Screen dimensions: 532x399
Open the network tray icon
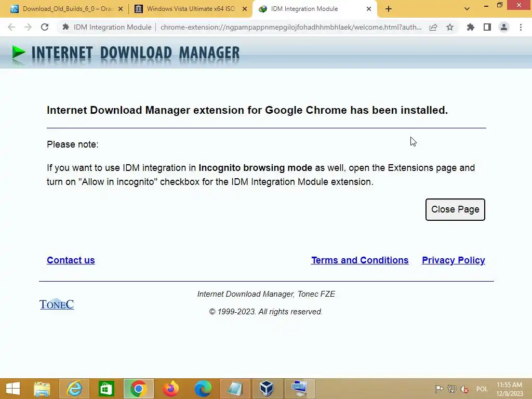click(452, 389)
